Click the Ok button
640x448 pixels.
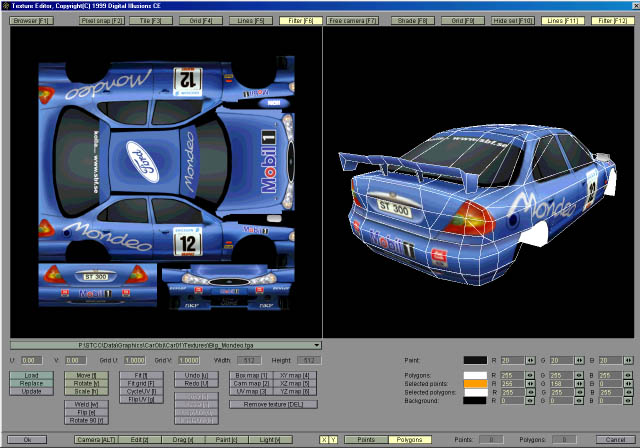click(x=27, y=439)
